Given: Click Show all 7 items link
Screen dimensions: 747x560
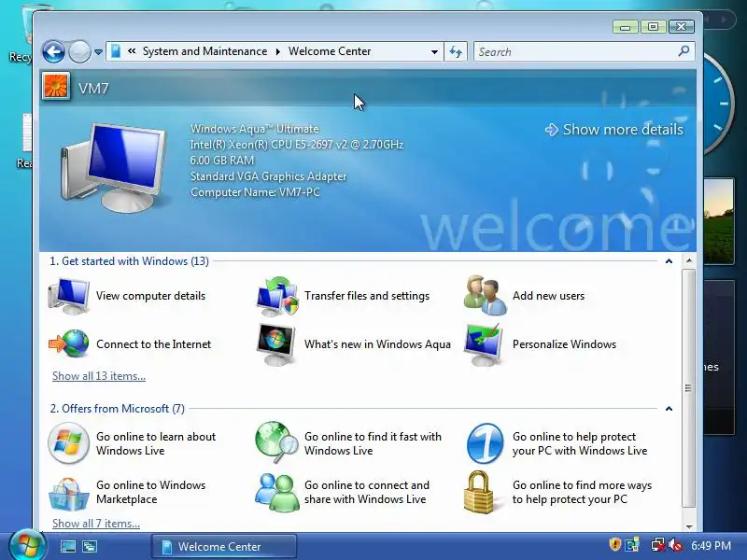Looking at the screenshot, I should point(96,524).
